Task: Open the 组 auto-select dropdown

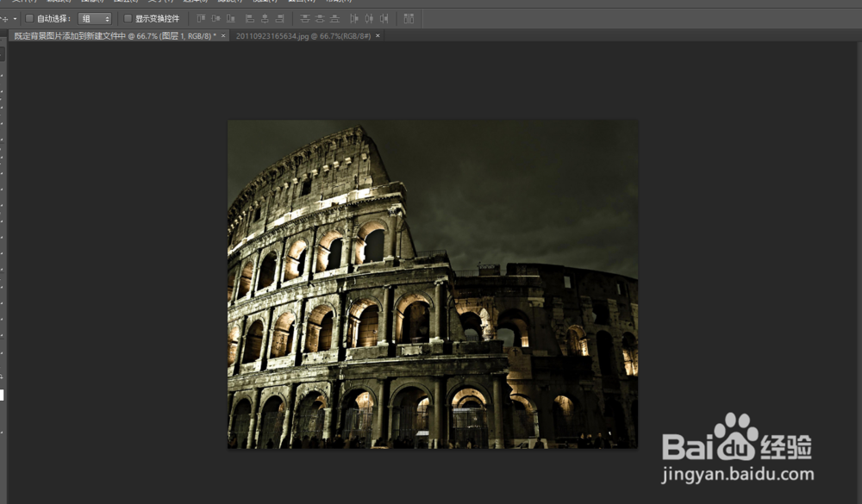Action: pos(95,19)
